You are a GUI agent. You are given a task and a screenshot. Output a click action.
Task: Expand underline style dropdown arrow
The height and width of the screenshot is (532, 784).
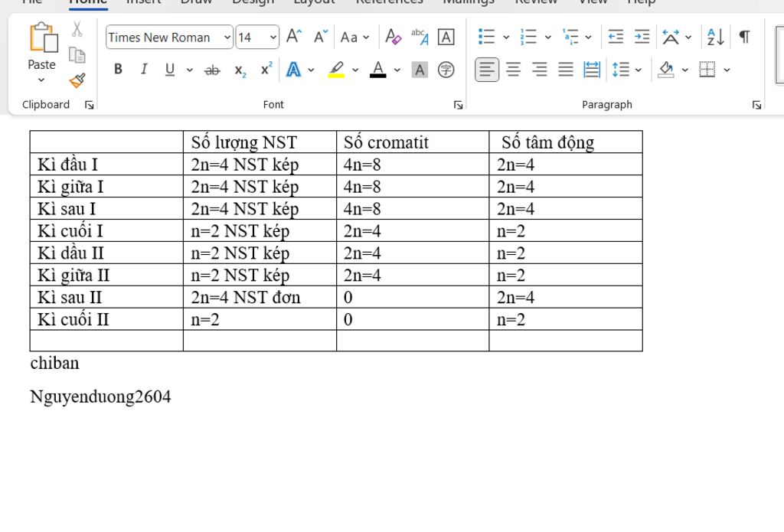pos(190,70)
